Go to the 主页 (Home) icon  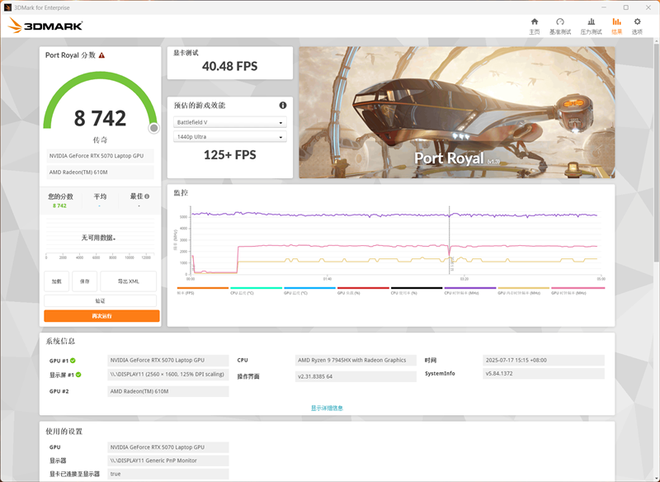(534, 26)
